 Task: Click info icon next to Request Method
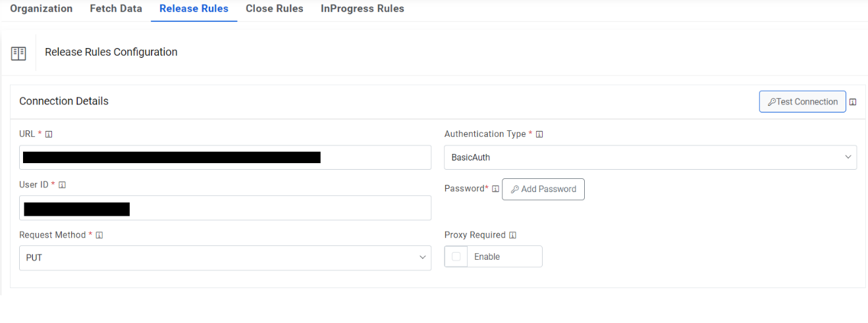99,236
